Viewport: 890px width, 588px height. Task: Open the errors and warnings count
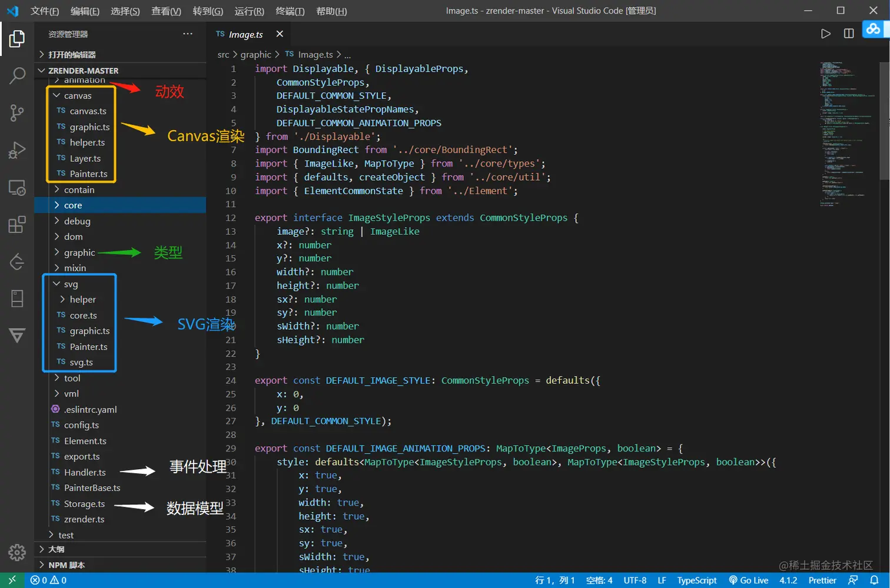pyautogui.click(x=48, y=580)
